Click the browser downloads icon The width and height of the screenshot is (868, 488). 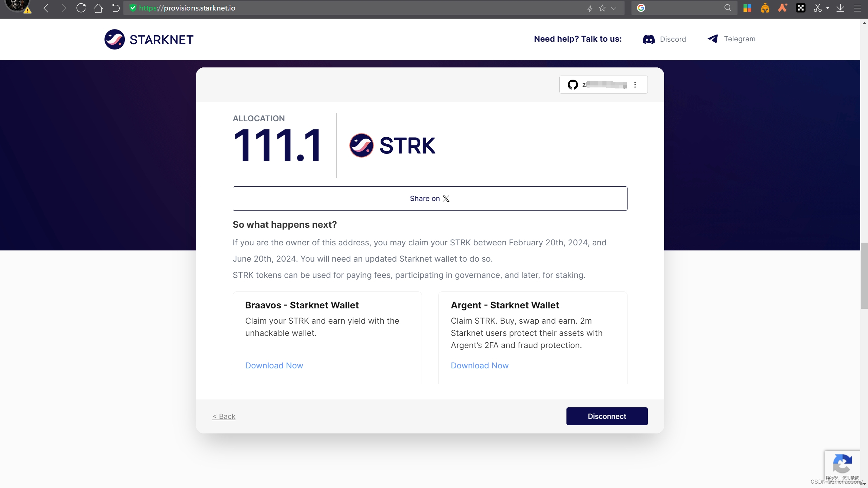(x=840, y=8)
